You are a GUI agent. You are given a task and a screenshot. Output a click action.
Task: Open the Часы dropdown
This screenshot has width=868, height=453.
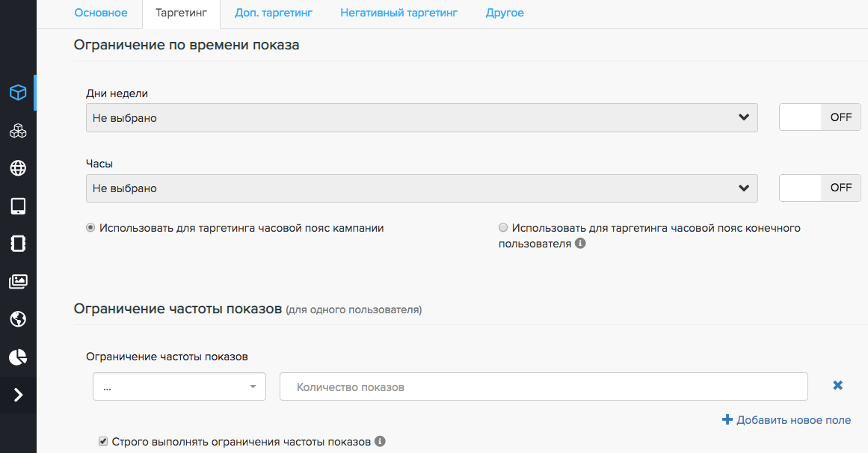(422, 188)
